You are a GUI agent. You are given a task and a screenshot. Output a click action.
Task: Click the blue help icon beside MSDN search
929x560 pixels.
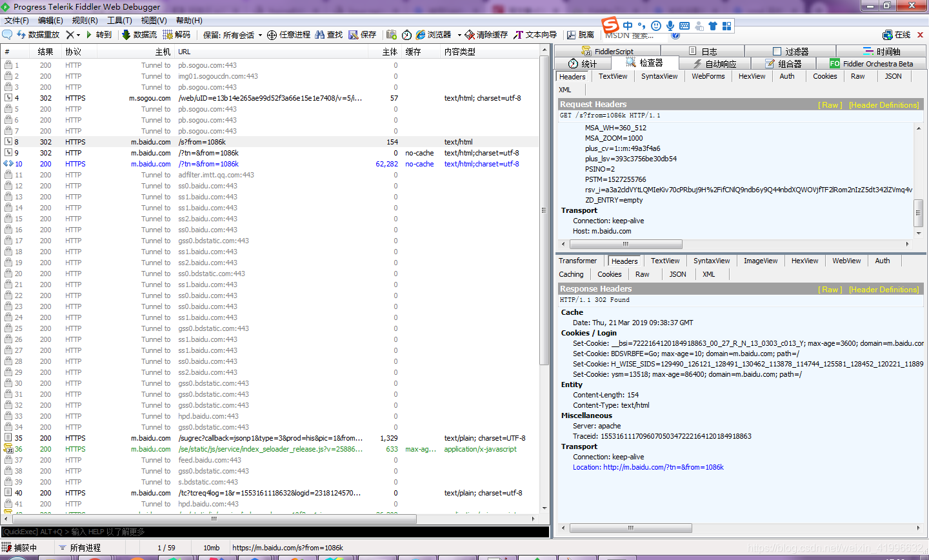[675, 35]
